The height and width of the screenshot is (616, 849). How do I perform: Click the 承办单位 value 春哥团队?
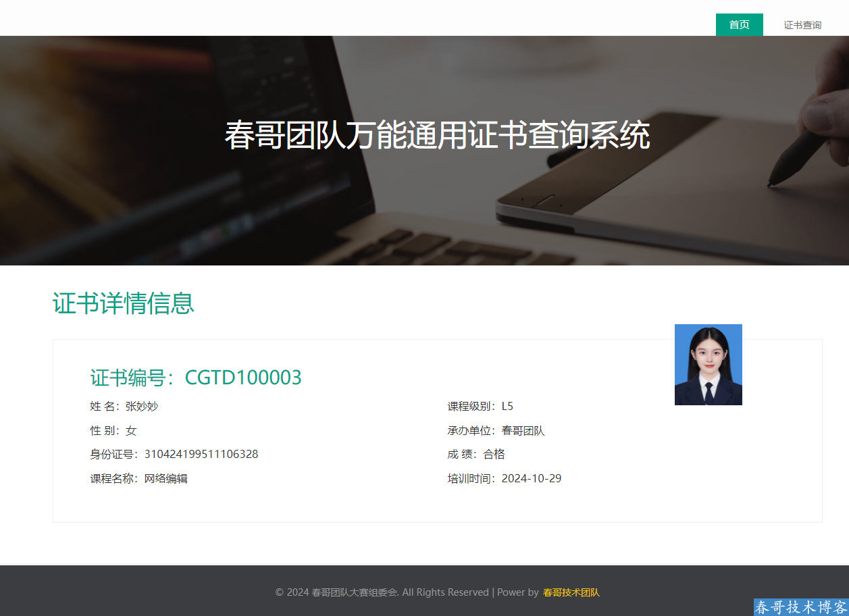523,431
